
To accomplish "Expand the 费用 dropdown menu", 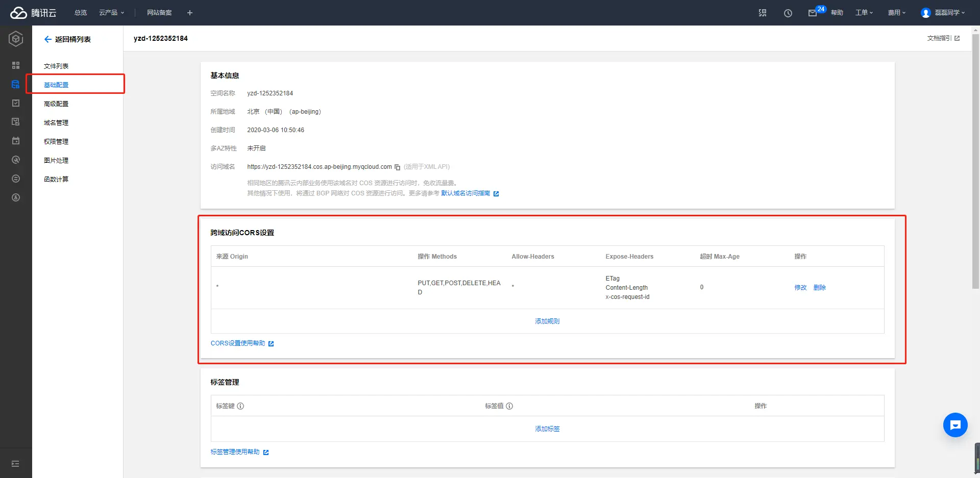I will point(896,13).
